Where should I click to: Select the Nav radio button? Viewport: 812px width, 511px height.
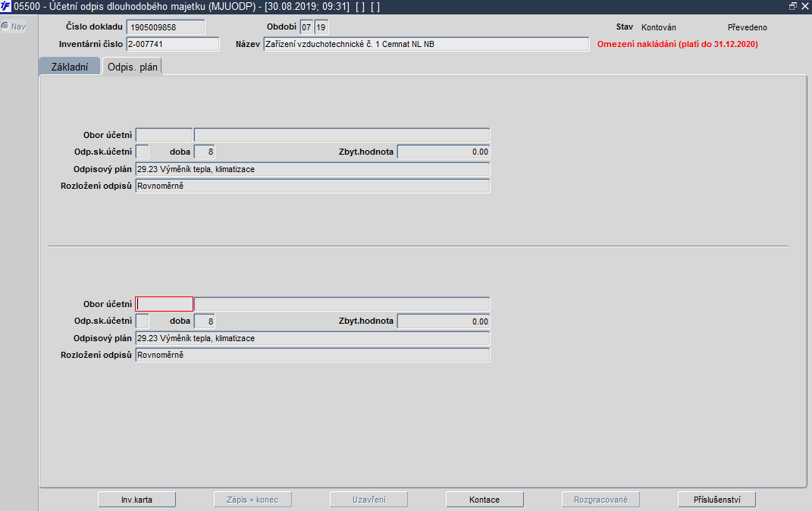5,26
